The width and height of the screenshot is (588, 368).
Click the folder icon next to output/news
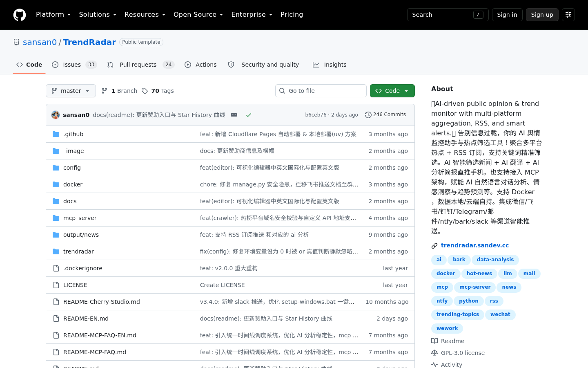56,235
